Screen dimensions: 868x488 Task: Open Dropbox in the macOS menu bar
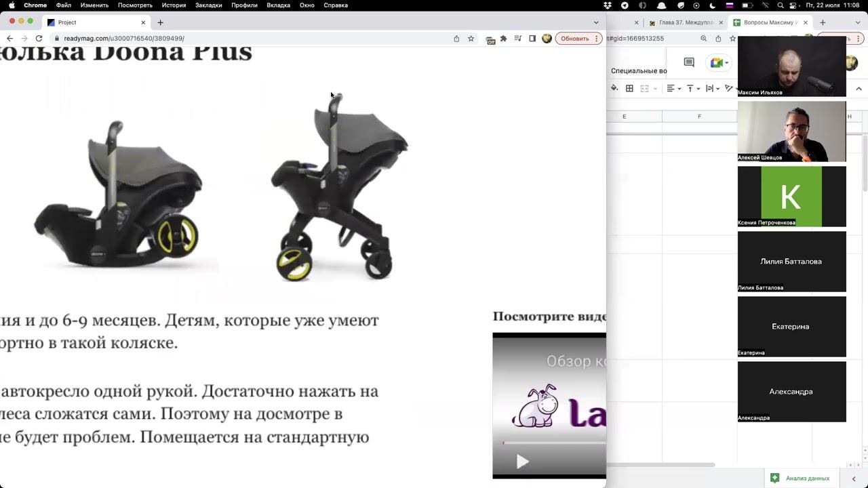pos(608,5)
